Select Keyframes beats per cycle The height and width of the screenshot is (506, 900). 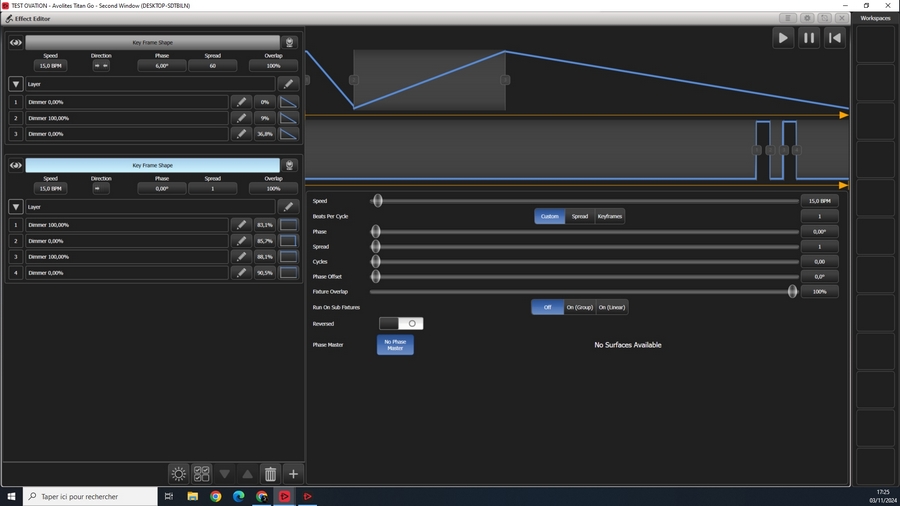pyautogui.click(x=610, y=216)
